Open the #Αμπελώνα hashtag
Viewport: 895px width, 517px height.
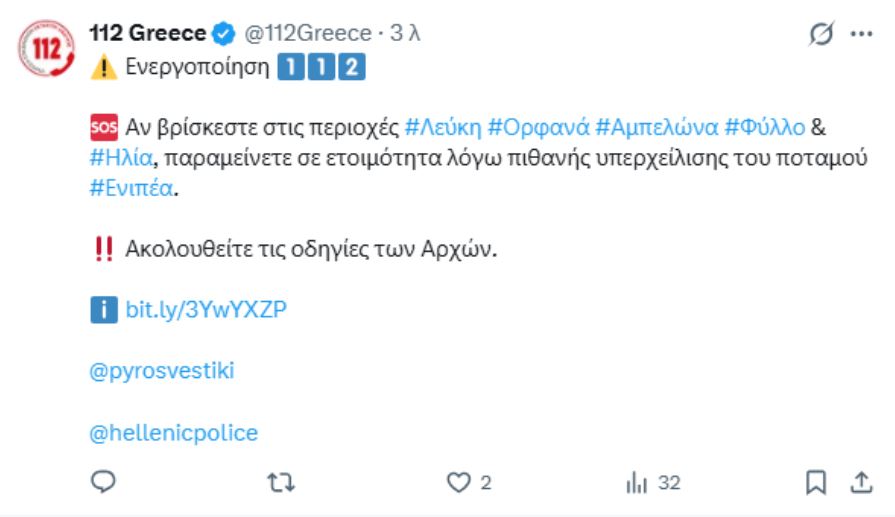point(656,127)
